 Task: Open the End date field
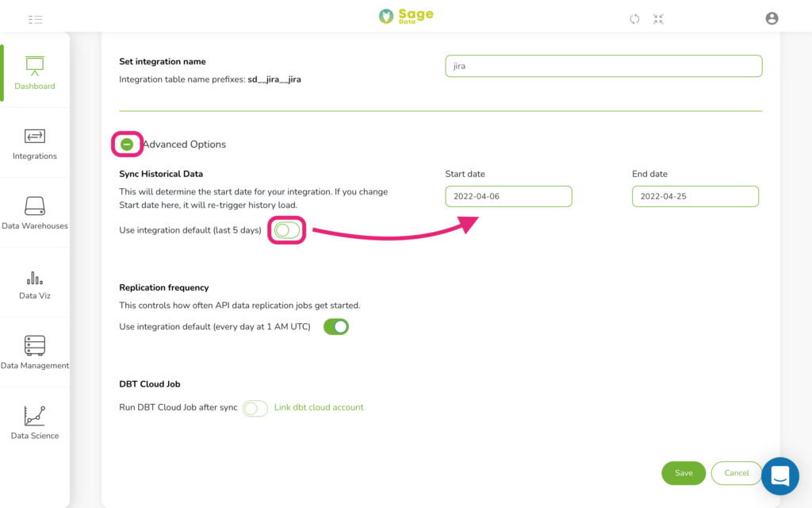click(x=695, y=197)
